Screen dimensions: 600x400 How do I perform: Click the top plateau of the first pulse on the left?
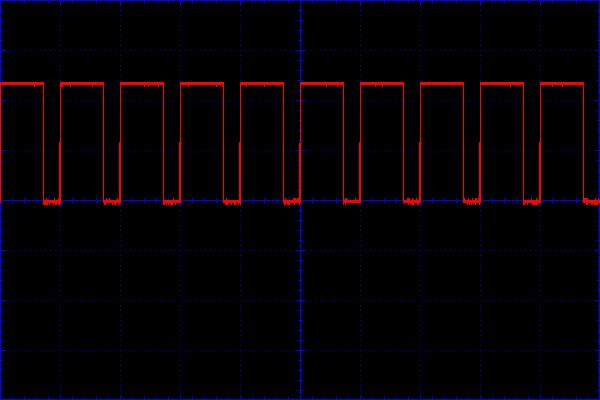pos(22,85)
